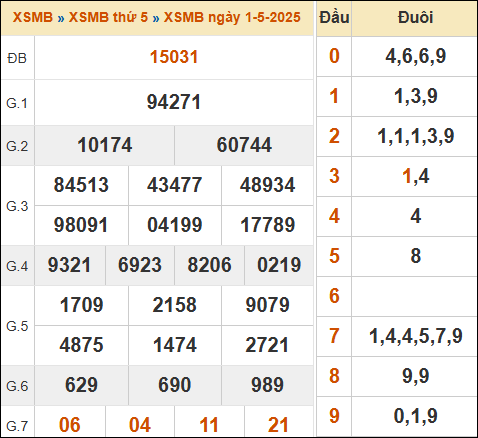The width and height of the screenshot is (478, 438).
Task: Click G.2 number 60744
Action: pyautogui.click(x=244, y=145)
